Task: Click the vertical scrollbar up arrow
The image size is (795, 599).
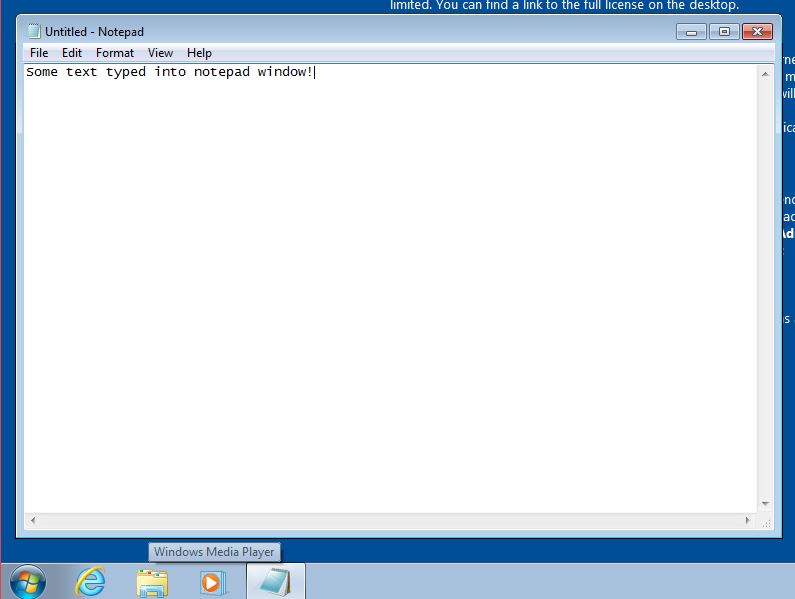Action: pyautogui.click(x=765, y=74)
